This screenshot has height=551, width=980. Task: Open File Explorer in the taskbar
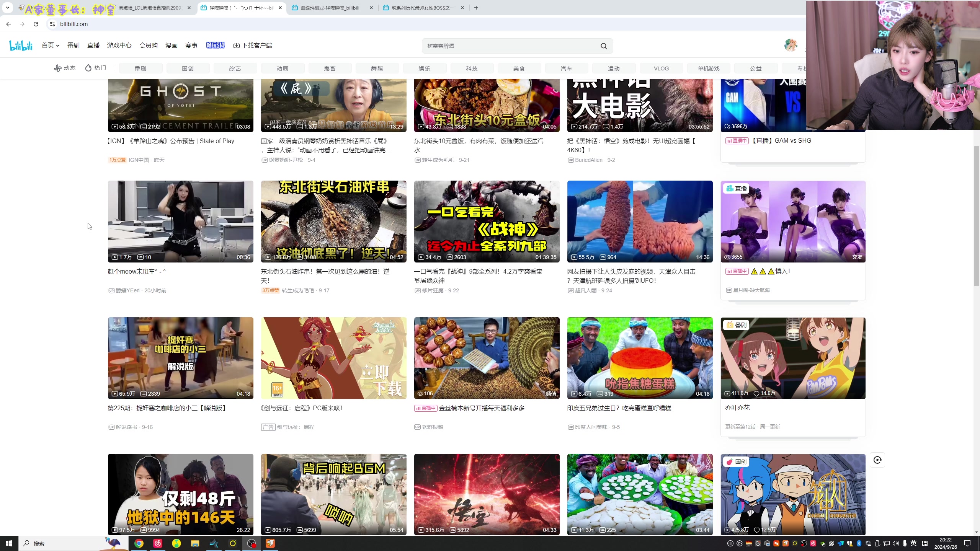[x=195, y=543]
